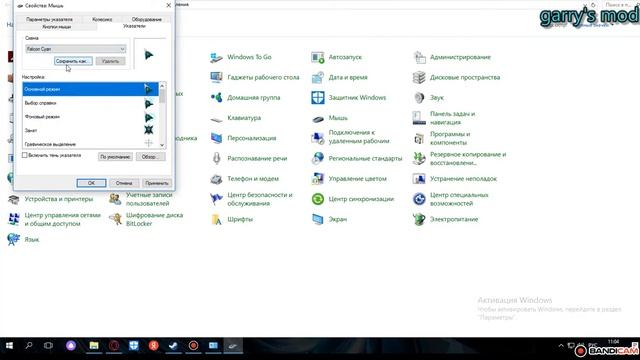Open the Дисковые пространства icon

[419, 77]
